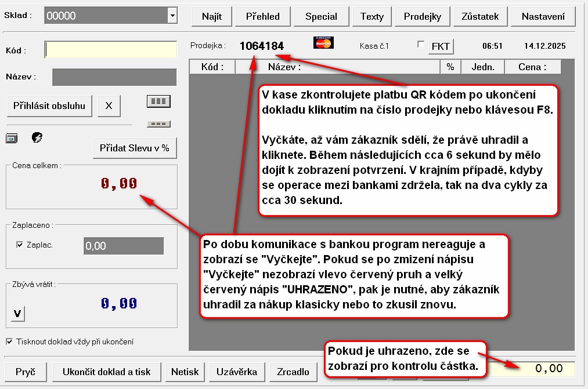Click the three-column grid keypad icon

tap(158, 101)
